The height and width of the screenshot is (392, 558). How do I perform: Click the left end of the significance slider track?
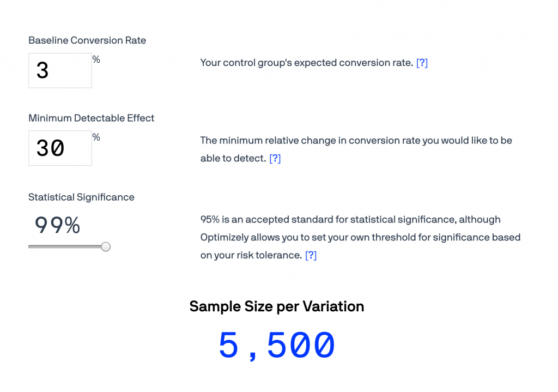tap(30, 246)
